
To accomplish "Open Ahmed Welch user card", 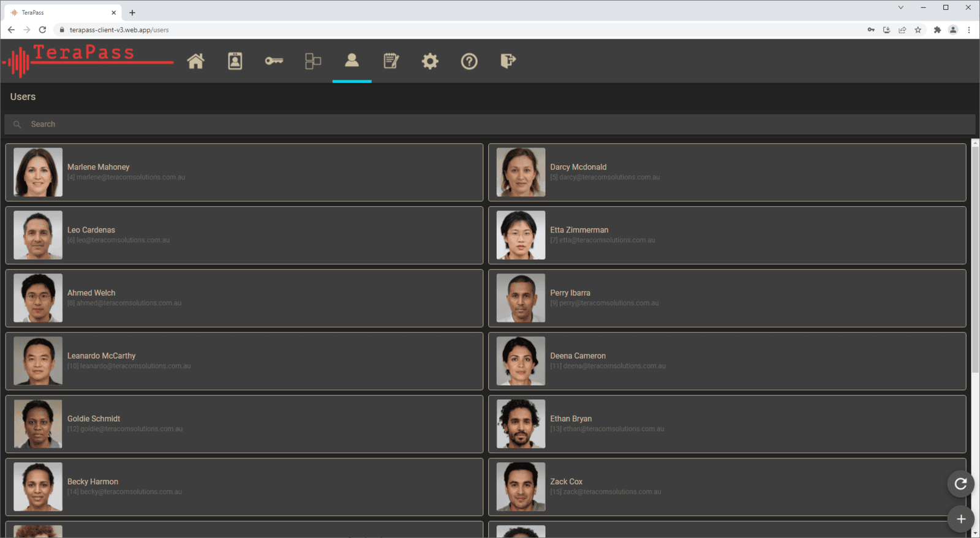I will coord(244,298).
